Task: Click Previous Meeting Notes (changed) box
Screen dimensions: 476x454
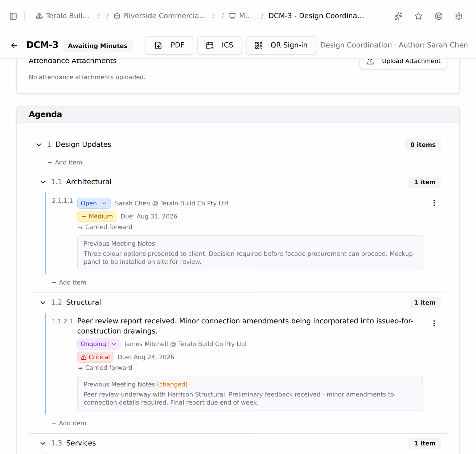Action: pyautogui.click(x=250, y=393)
